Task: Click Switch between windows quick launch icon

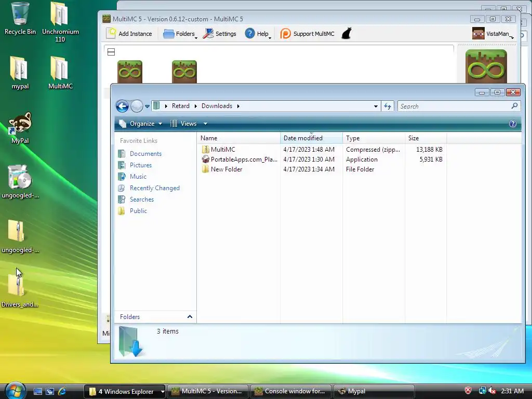Action: (50, 391)
